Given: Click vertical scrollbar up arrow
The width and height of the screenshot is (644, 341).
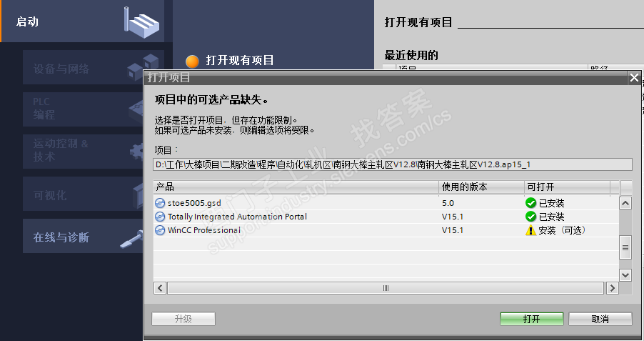Looking at the screenshot, I should point(625,203).
